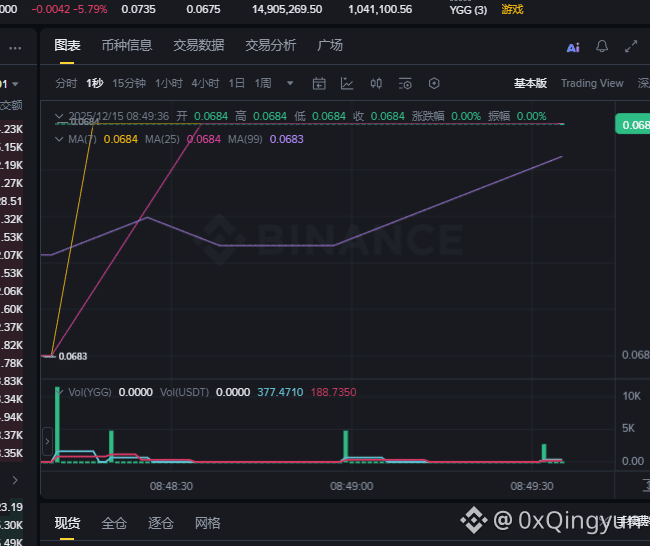650x546 pixels.
Task: Click the 游戏 category tag
Action: pyautogui.click(x=512, y=9)
